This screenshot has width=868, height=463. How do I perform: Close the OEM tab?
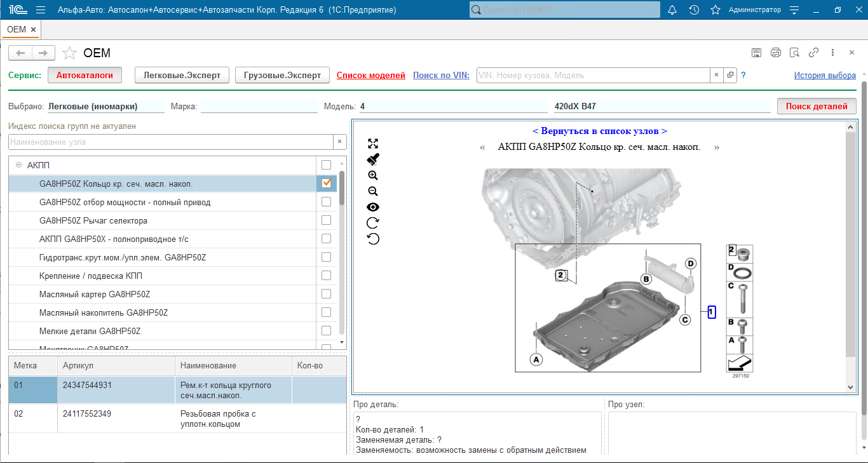pos(33,29)
